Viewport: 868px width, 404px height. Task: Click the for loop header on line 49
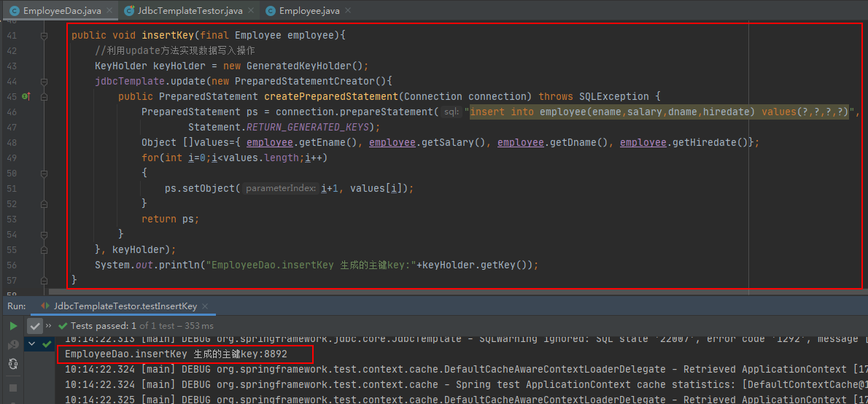(234, 158)
